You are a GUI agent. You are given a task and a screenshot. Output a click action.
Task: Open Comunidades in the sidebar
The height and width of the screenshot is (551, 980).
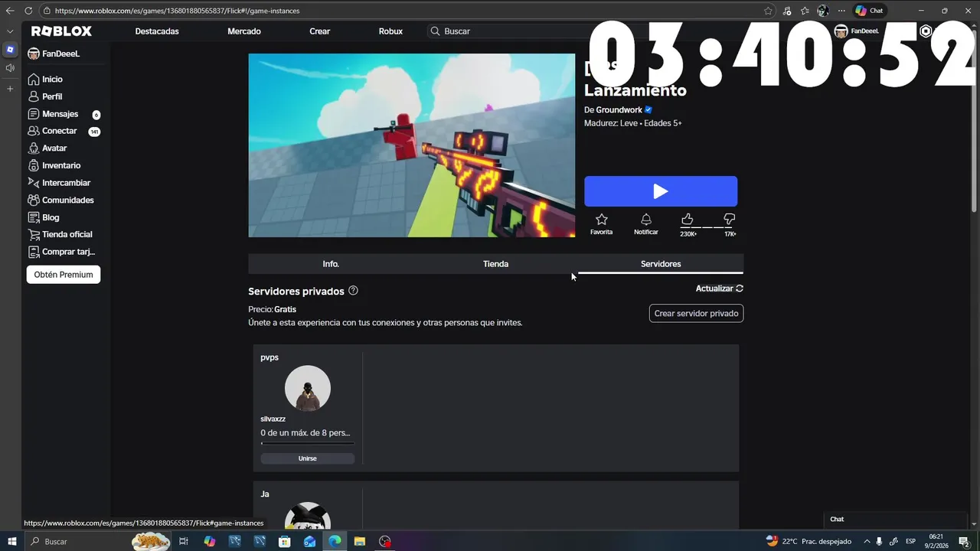pos(60,200)
